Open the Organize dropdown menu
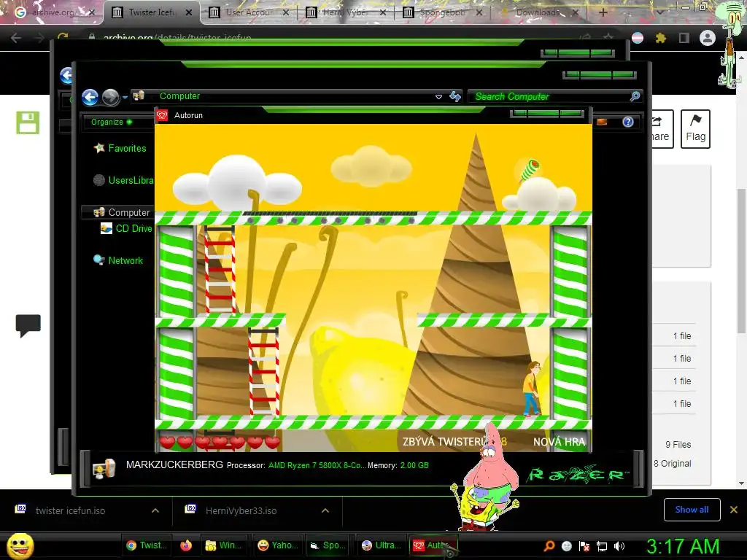This screenshot has height=560, width=747. click(112, 122)
